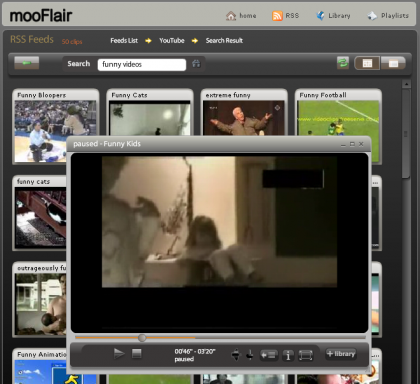The image size is (420, 384).
Task: Close the Funny Kids player window
Action: 361,144
